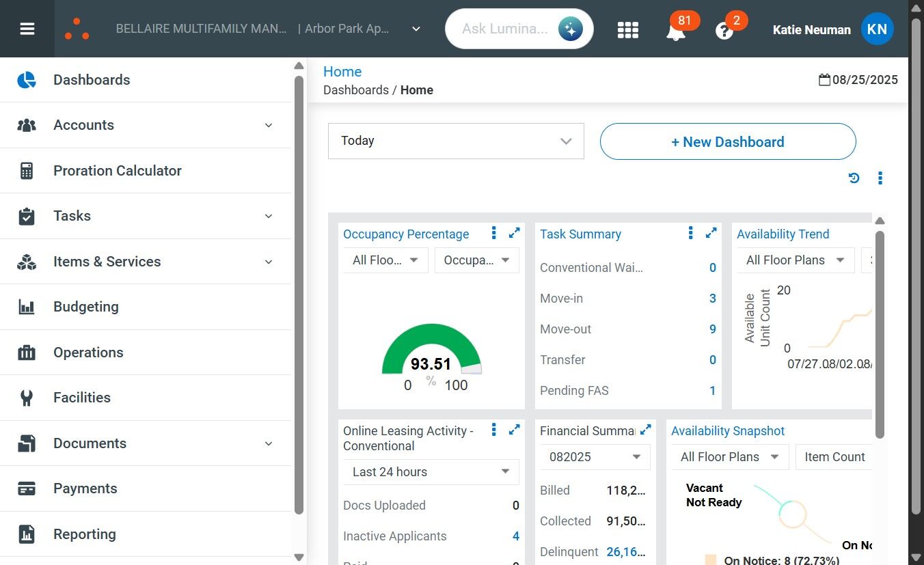This screenshot has height=565, width=924.
Task: Open Facilities menu item
Action: tap(146, 398)
